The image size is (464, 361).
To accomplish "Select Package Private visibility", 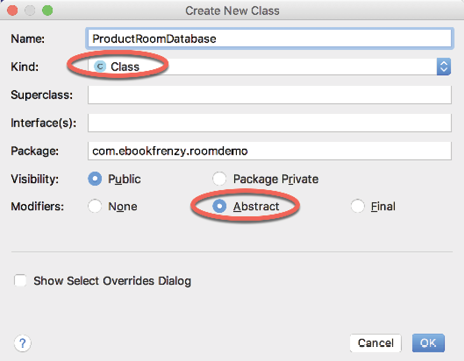I will pyautogui.click(x=219, y=179).
